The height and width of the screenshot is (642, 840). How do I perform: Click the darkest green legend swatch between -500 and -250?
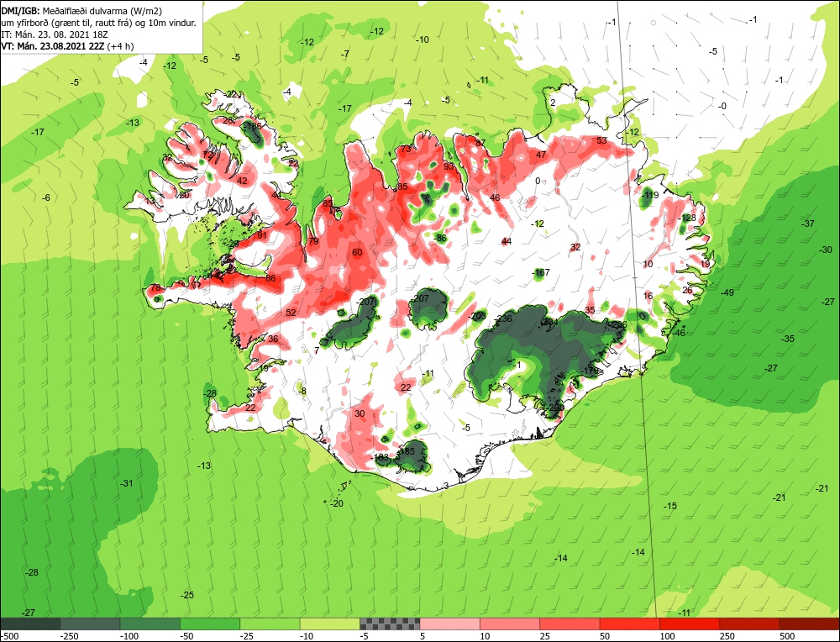tap(30, 624)
